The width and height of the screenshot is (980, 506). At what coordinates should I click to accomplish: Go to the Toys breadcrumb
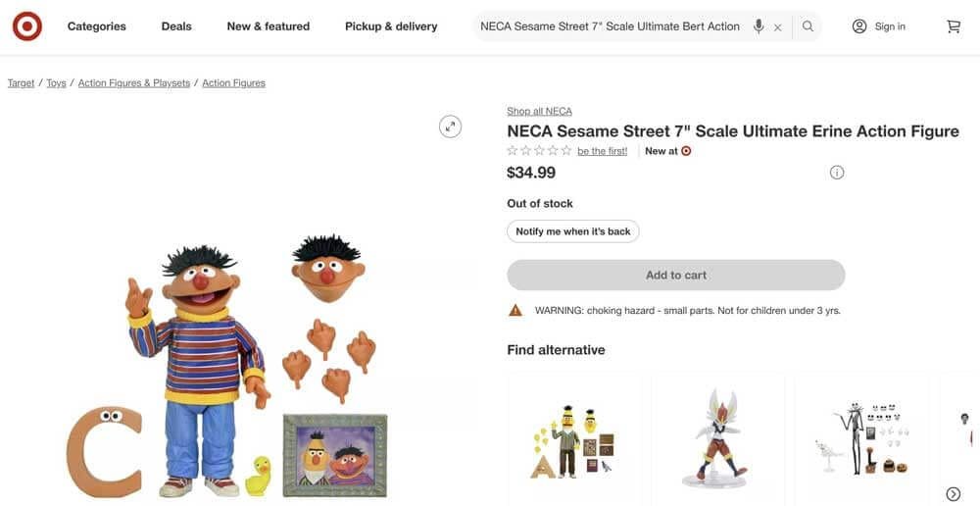[57, 83]
